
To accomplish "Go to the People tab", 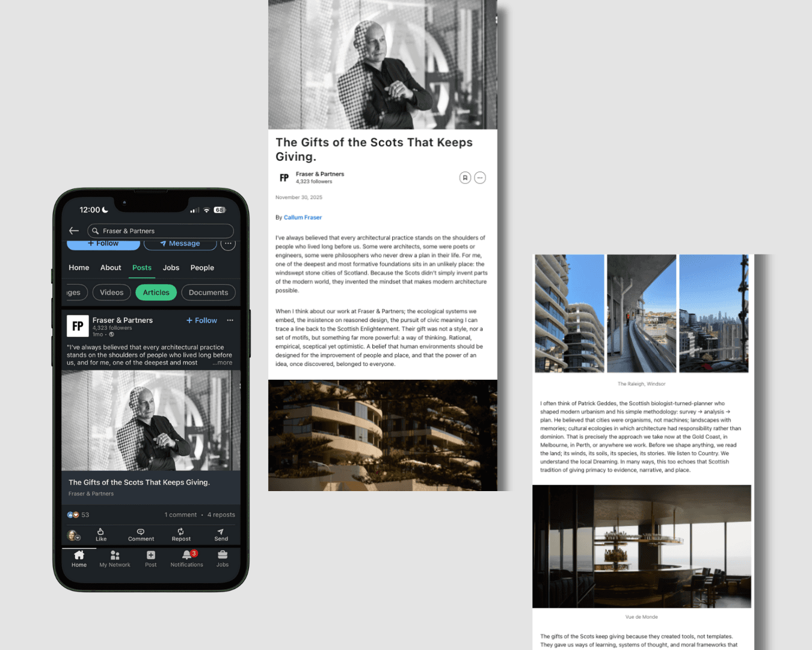I will click(x=202, y=268).
